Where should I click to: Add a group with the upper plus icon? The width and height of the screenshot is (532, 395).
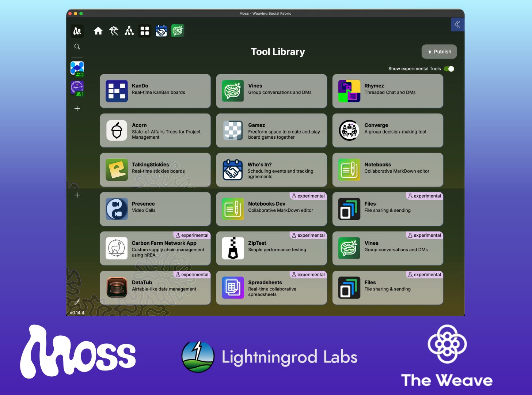click(77, 109)
